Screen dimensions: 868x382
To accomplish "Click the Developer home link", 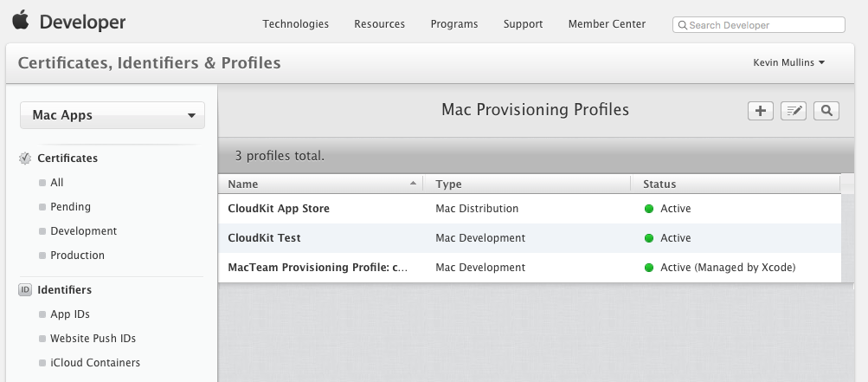I will 82,23.
